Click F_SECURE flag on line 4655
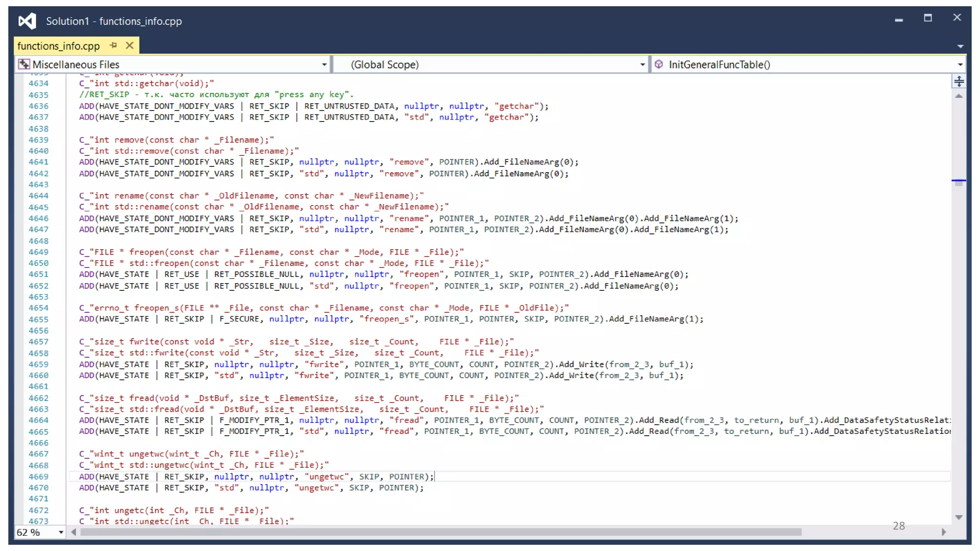The width and height of the screenshot is (980, 551). (239, 319)
